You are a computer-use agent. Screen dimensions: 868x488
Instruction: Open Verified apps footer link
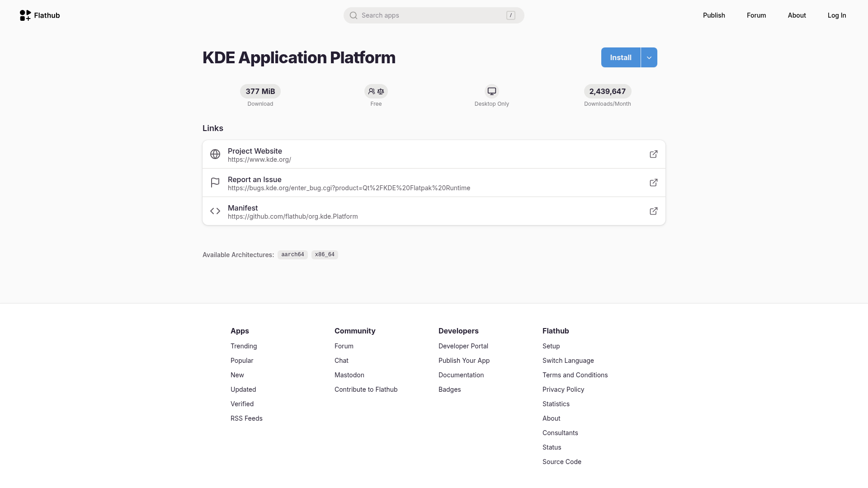242,404
